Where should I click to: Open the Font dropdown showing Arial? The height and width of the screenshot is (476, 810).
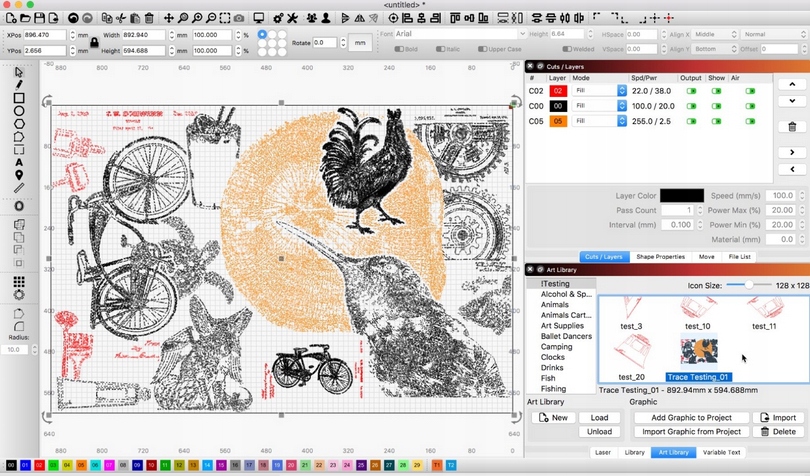[458, 34]
